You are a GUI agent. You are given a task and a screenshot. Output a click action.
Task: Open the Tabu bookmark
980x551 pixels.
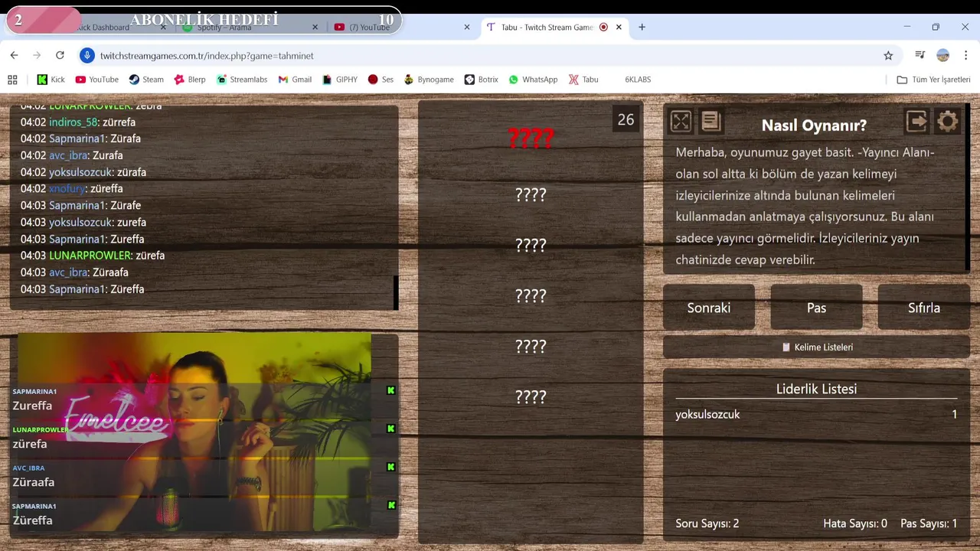tap(583, 80)
